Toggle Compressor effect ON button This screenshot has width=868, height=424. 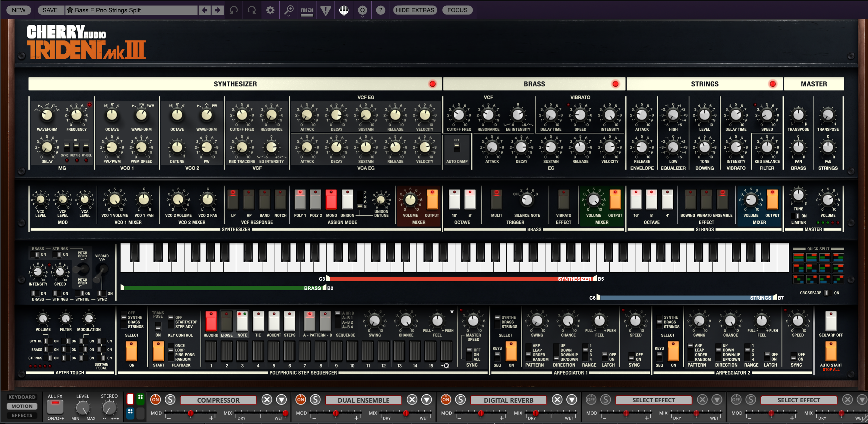[155, 400]
